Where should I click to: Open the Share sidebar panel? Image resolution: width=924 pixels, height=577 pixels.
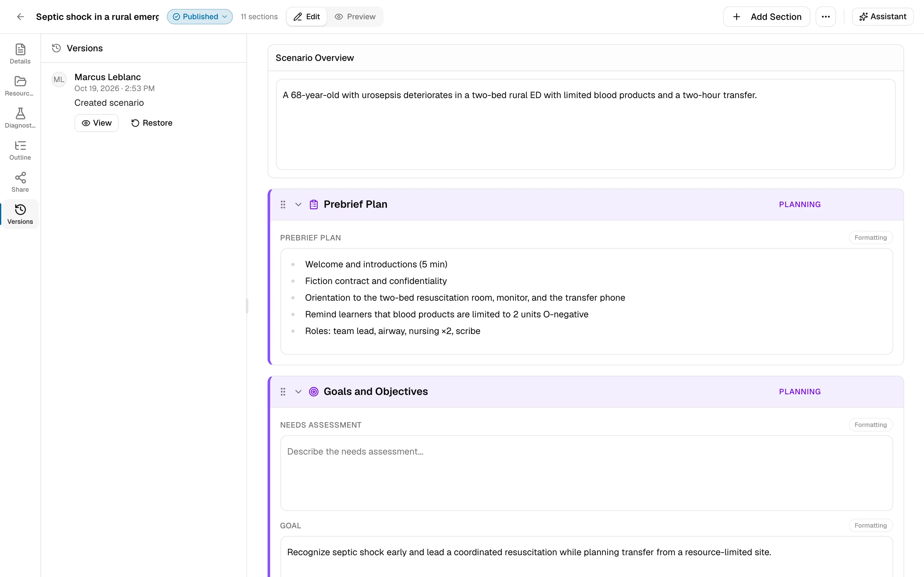click(20, 182)
